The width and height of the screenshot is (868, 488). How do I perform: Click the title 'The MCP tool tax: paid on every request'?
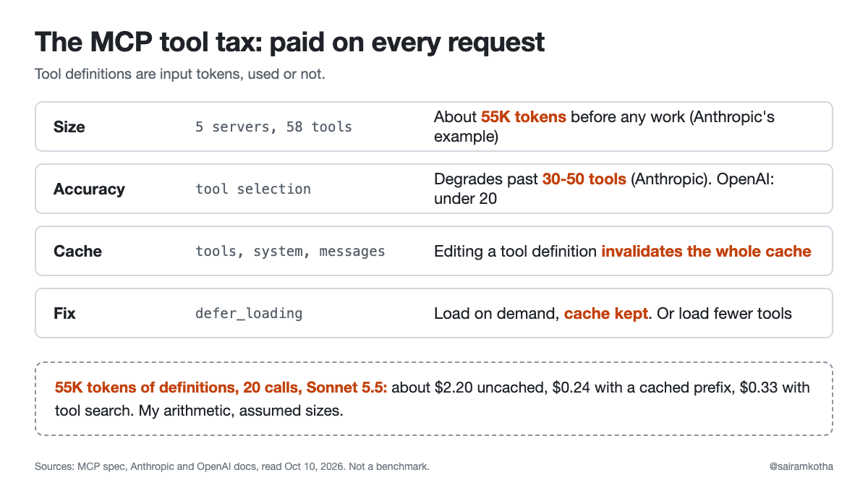pos(289,43)
